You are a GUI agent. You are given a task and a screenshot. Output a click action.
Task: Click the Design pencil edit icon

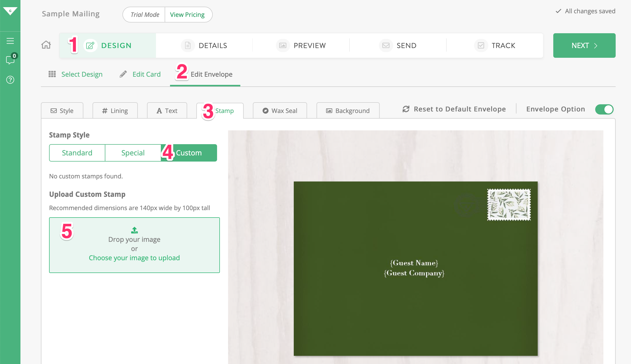point(90,45)
